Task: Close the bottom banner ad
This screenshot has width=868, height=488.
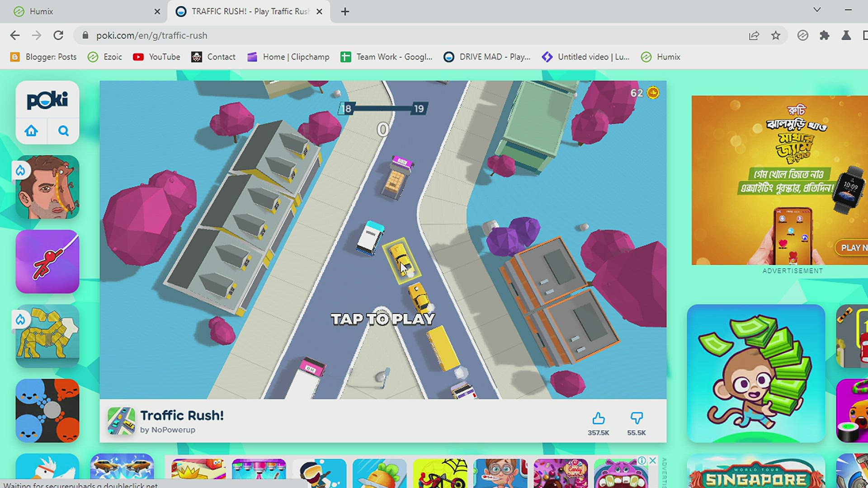Action: pyautogui.click(x=652, y=460)
